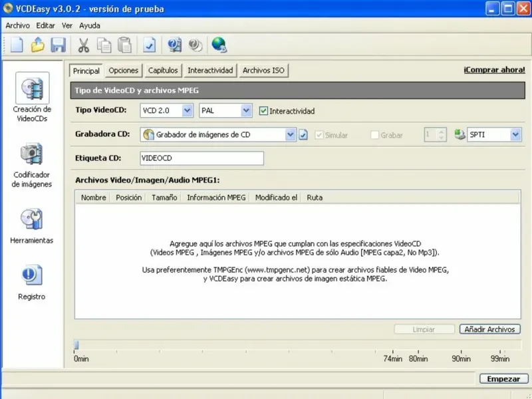Click the Posición column header
The width and height of the screenshot is (532, 399).
click(x=128, y=198)
